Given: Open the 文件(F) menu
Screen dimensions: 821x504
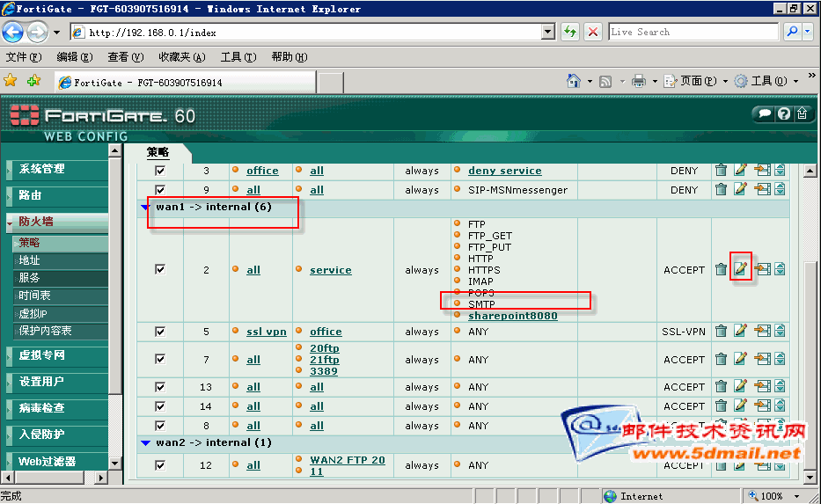Looking at the screenshot, I should pos(24,56).
